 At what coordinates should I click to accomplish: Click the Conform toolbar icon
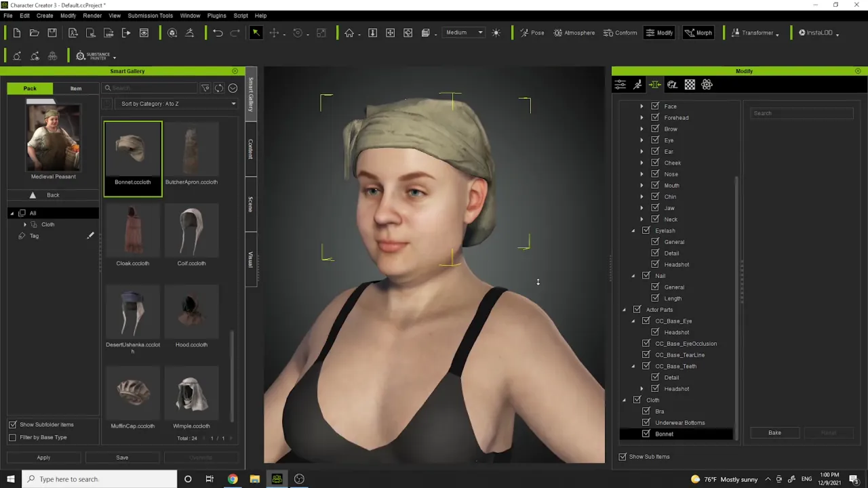(619, 33)
